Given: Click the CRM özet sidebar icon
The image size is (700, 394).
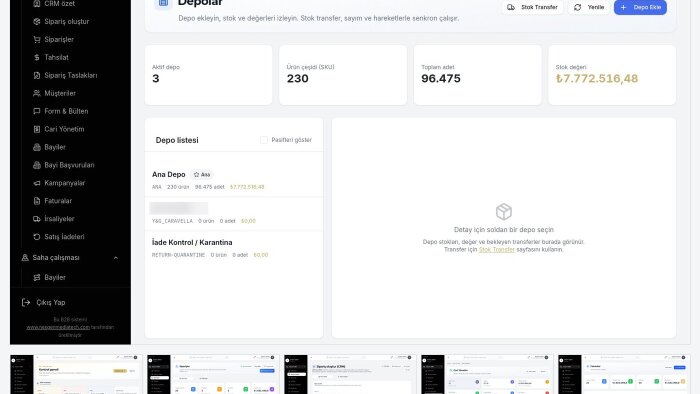Looking at the screenshot, I should (x=37, y=4).
